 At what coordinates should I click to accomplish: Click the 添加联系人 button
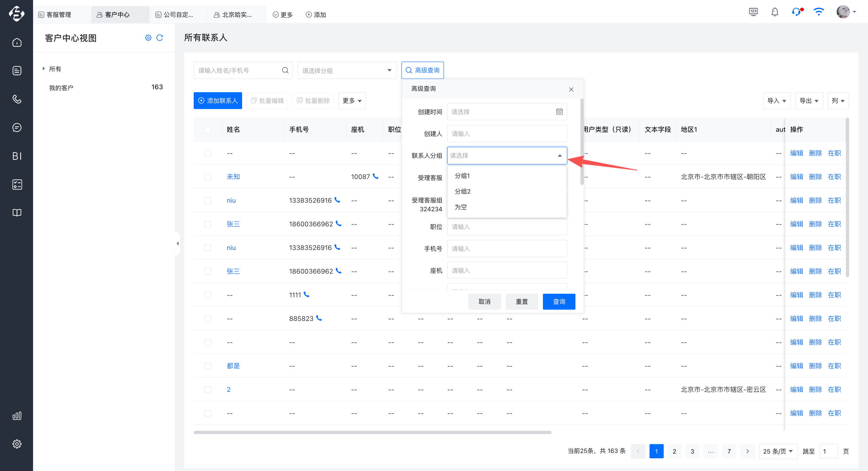tap(218, 101)
